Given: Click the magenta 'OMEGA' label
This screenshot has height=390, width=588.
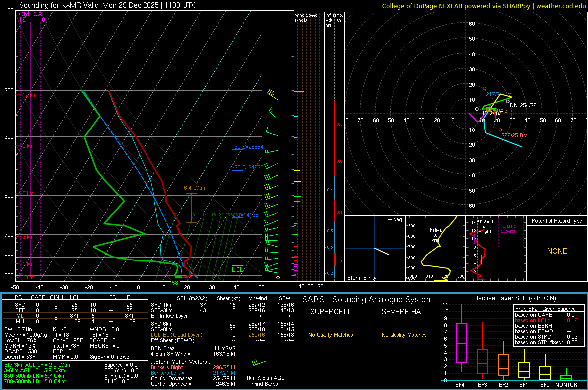Looking at the screenshot, I should click(31, 14).
